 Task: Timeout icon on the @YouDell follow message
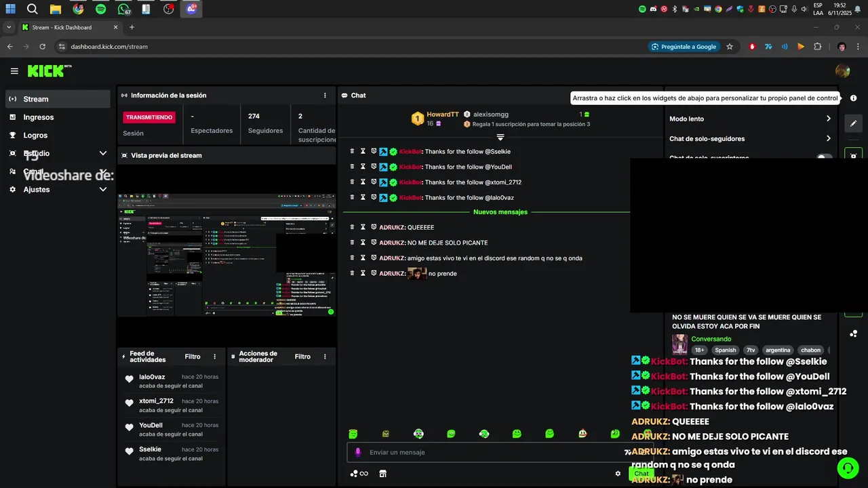click(x=363, y=167)
